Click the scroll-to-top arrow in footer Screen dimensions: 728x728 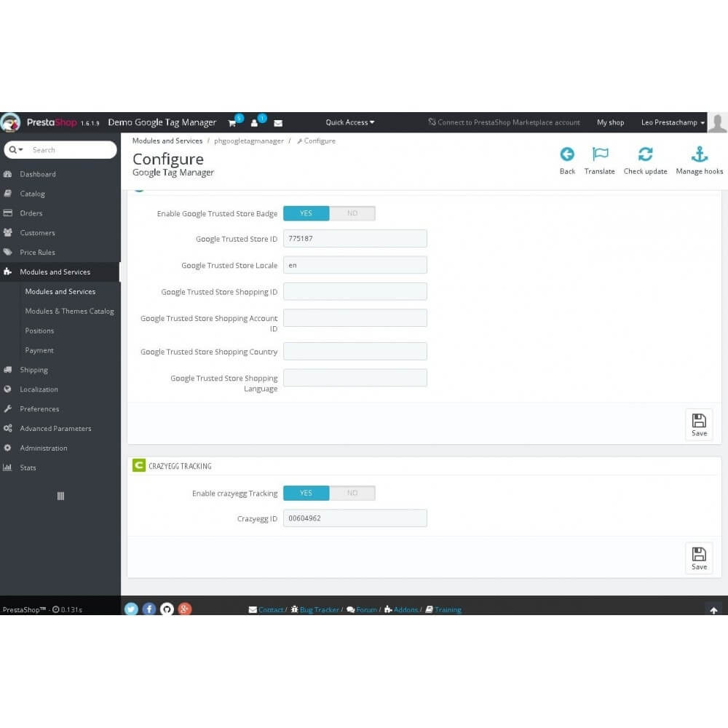713,610
